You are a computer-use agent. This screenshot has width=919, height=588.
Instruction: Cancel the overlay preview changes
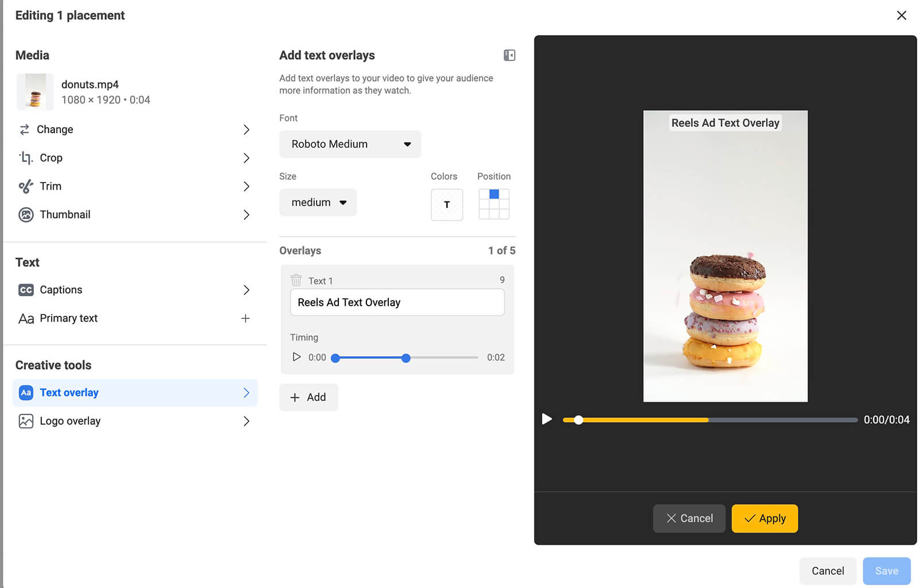[689, 519]
